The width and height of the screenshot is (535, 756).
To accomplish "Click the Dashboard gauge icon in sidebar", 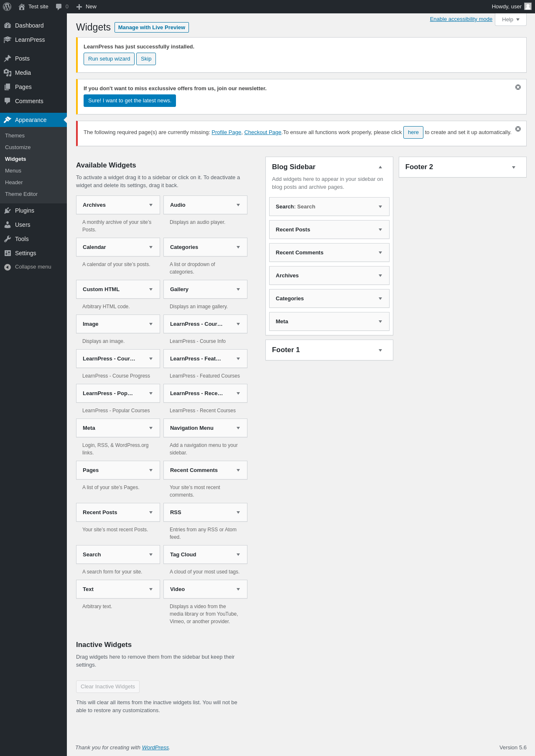I will 8,25.
